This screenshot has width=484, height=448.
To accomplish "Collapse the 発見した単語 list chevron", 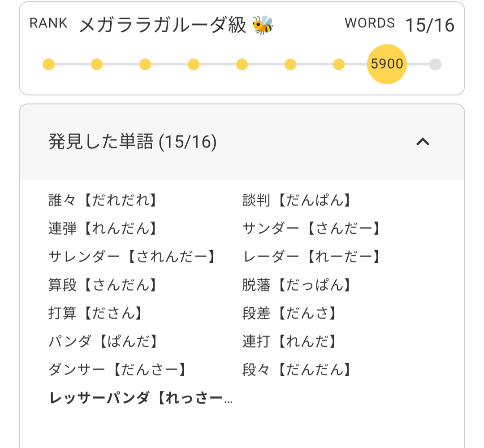I will pyautogui.click(x=423, y=142).
